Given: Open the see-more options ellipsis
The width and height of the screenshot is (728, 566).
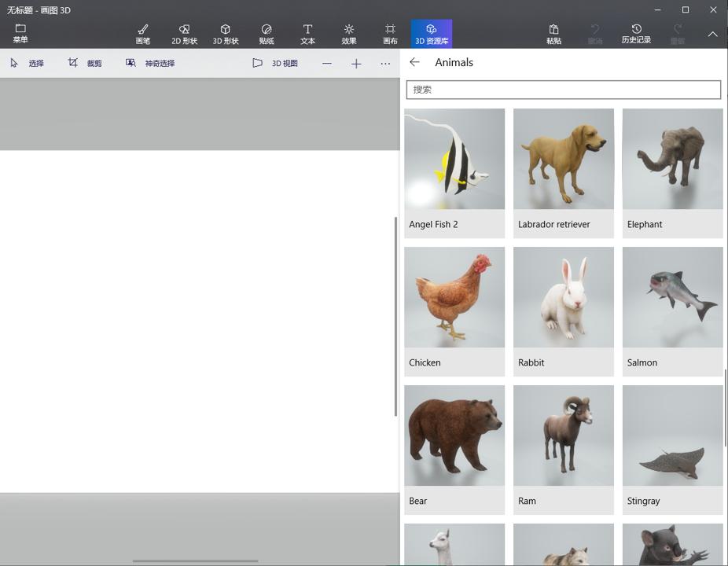Looking at the screenshot, I should point(384,63).
